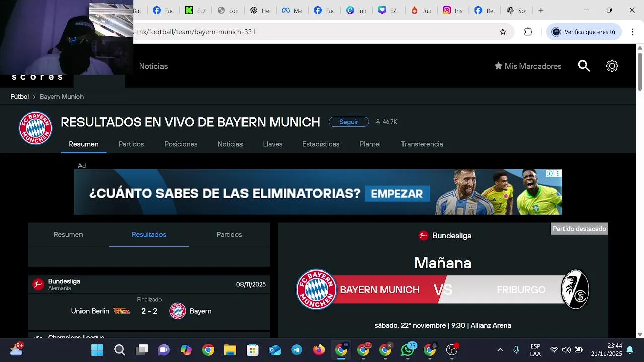Click the microphone icon in system tray
The image size is (644, 362).
coord(516,350)
